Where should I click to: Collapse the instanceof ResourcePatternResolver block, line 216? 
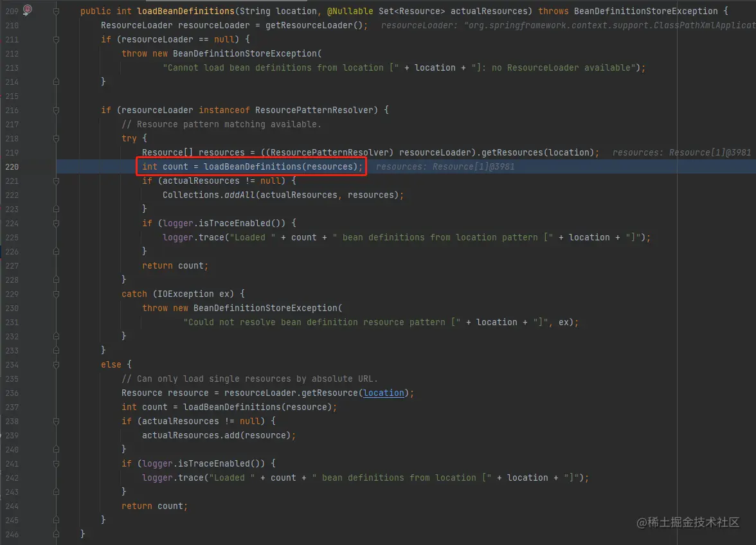click(56, 111)
